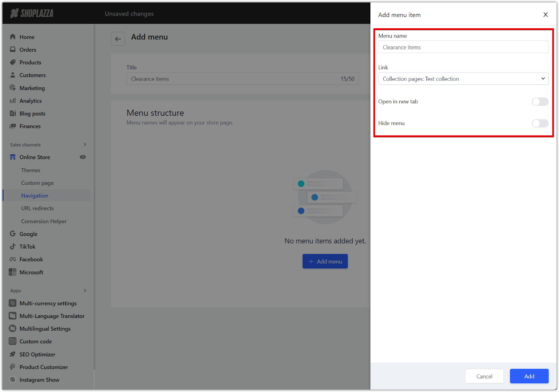Image resolution: width=559 pixels, height=392 pixels.
Task: Click the empty menu illustration
Action: pyautogui.click(x=325, y=197)
